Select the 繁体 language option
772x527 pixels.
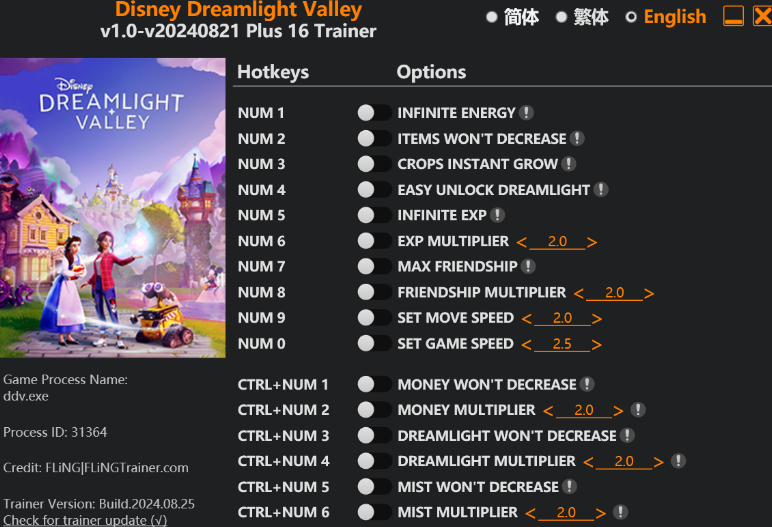click(x=582, y=17)
